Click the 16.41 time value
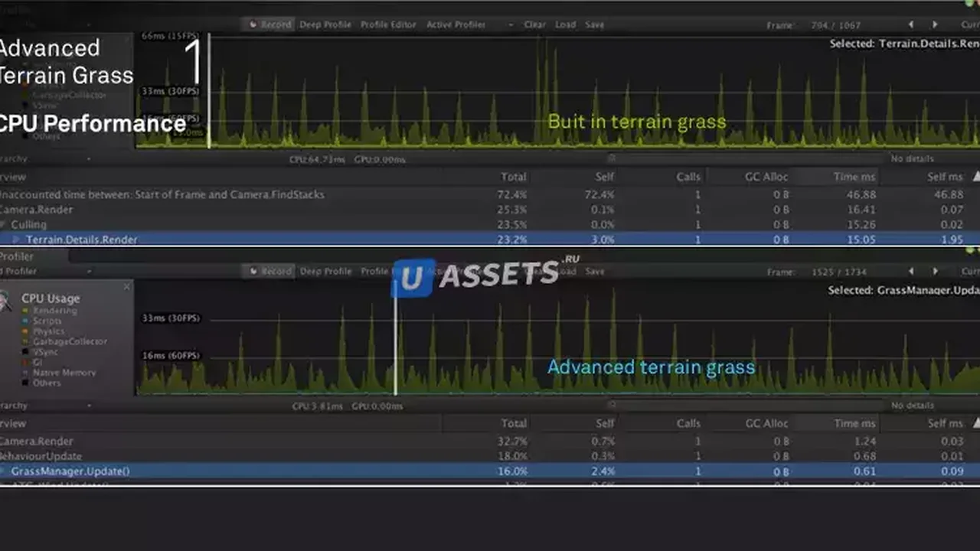The image size is (980, 551). (x=863, y=210)
